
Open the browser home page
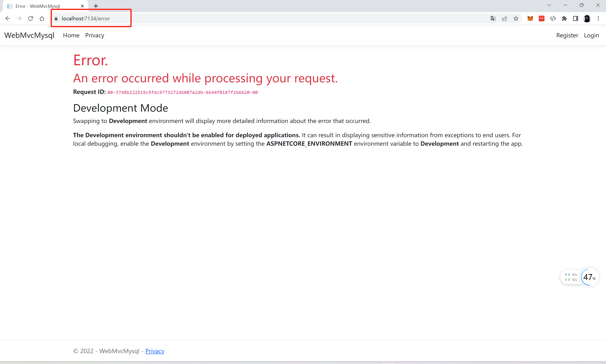[42, 18]
